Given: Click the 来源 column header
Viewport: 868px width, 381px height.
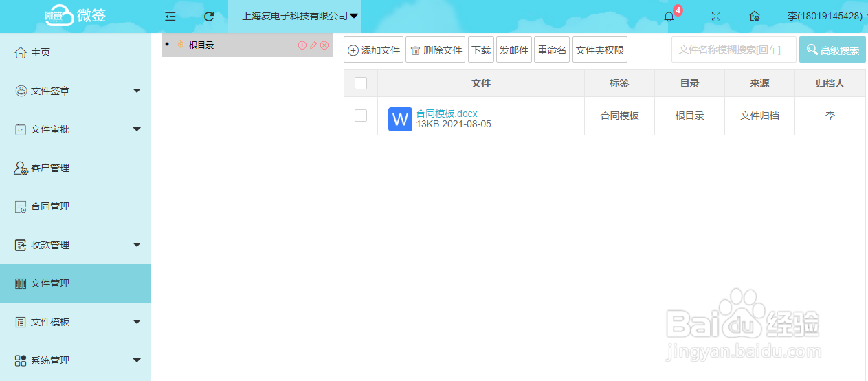Looking at the screenshot, I should 759,83.
